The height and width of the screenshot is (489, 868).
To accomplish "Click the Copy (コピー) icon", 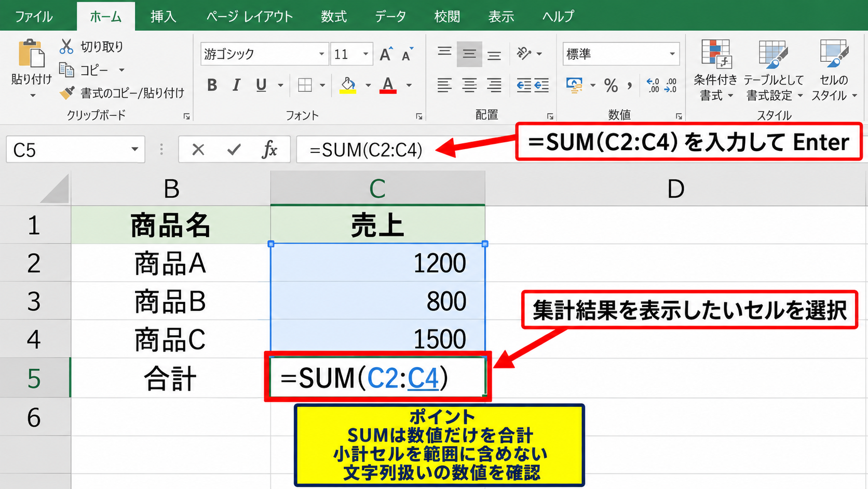I will (x=66, y=69).
